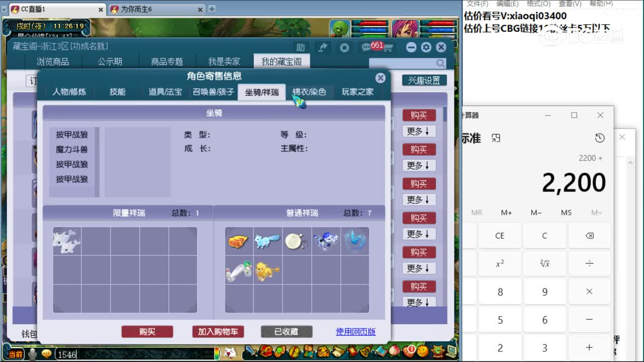Open the gear settings icon on 藏宝阁 title bar
The height and width of the screenshot is (362, 644).
click(426, 46)
